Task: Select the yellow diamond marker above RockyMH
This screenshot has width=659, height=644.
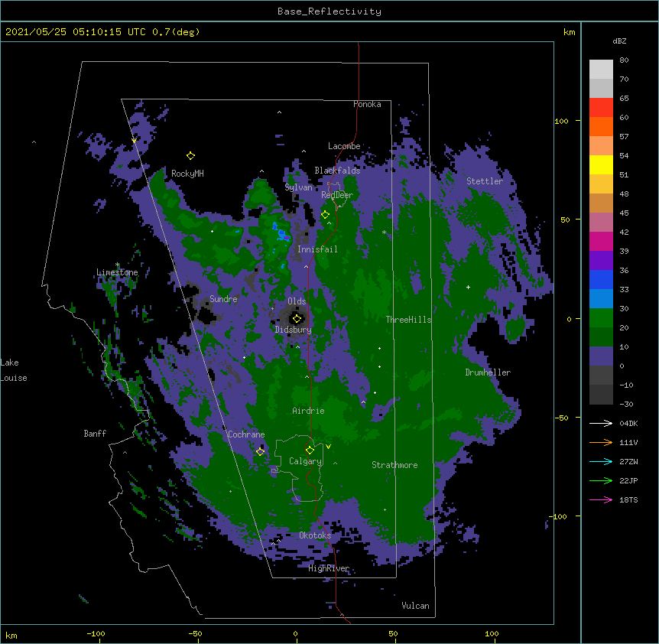Action: tap(191, 156)
